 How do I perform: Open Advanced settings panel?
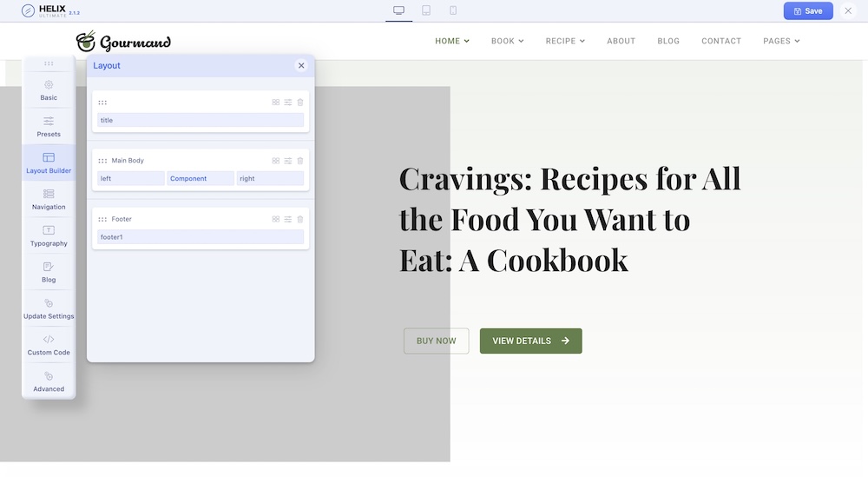pos(49,381)
